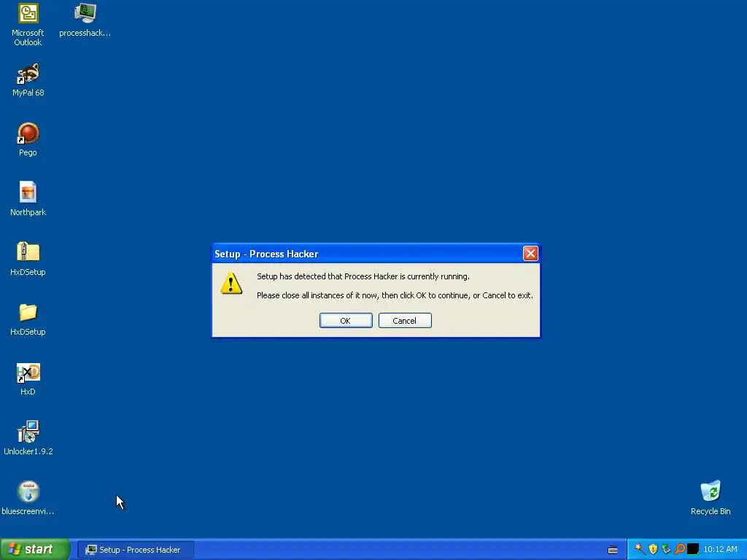Select the HxDSetup zip archive icon
The height and width of the screenshot is (560, 747).
pyautogui.click(x=28, y=259)
